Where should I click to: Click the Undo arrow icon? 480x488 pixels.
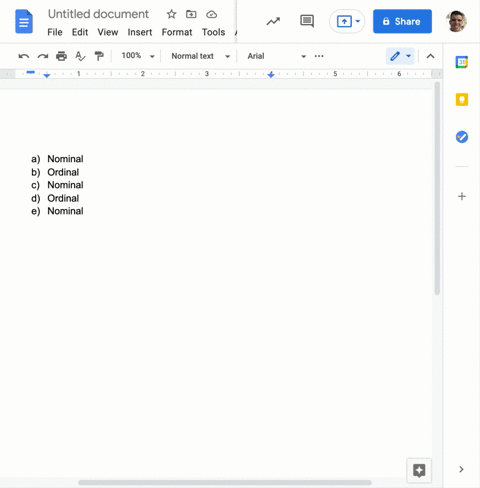[x=24, y=56]
